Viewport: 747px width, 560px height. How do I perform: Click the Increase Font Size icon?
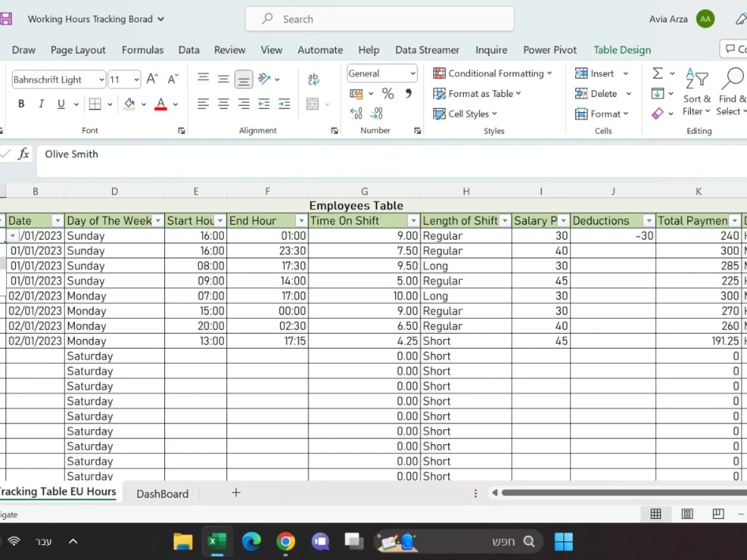point(152,79)
